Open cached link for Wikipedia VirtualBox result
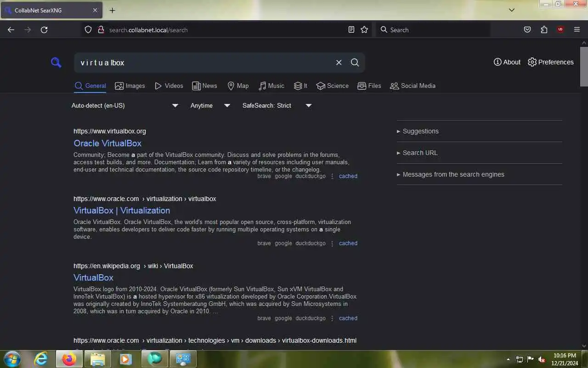The width and height of the screenshot is (588, 368). [348, 318]
